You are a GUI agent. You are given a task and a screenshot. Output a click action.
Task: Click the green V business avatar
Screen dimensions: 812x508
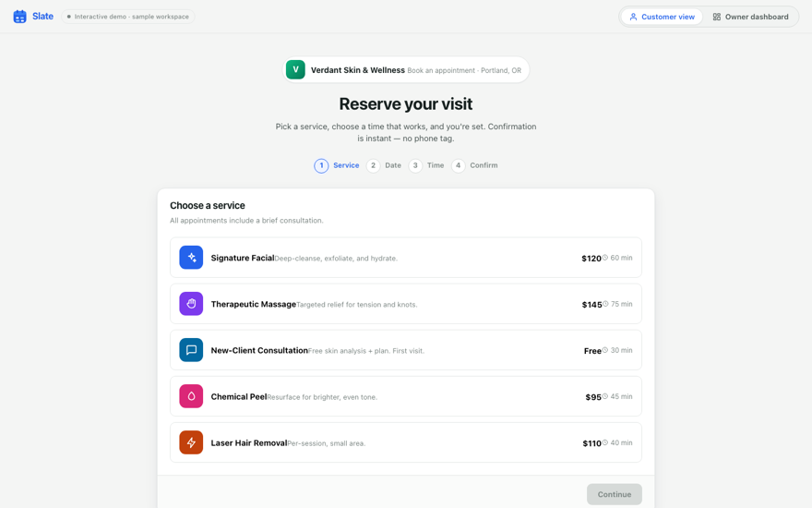[295, 69]
